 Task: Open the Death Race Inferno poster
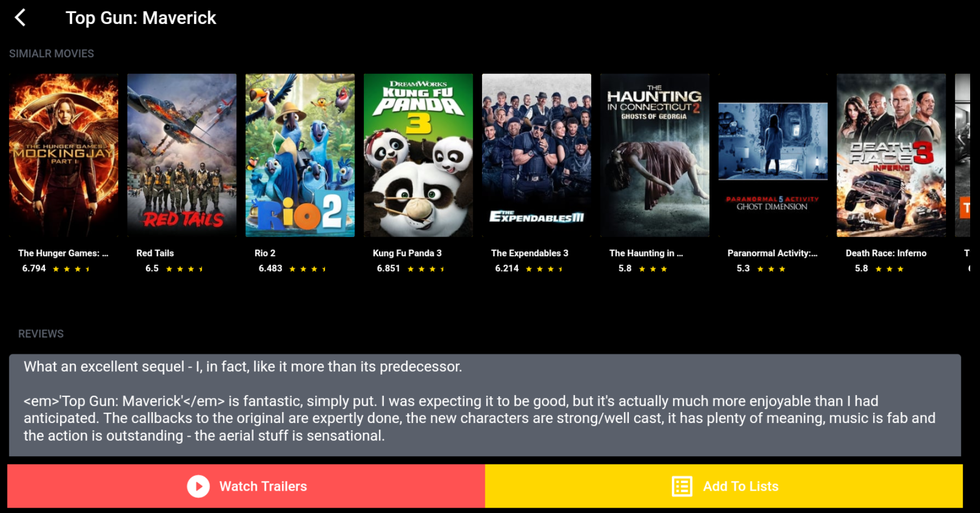click(x=891, y=155)
